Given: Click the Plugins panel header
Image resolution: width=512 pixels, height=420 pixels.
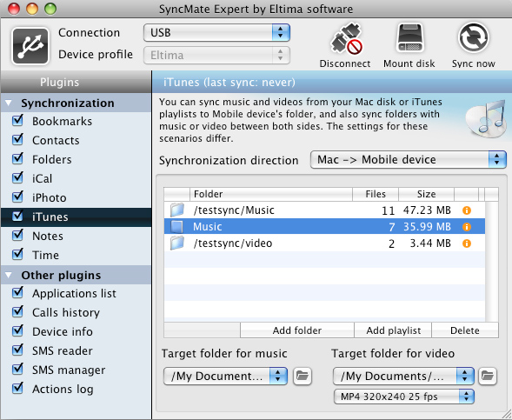Looking at the screenshot, I should pyautogui.click(x=76, y=82).
